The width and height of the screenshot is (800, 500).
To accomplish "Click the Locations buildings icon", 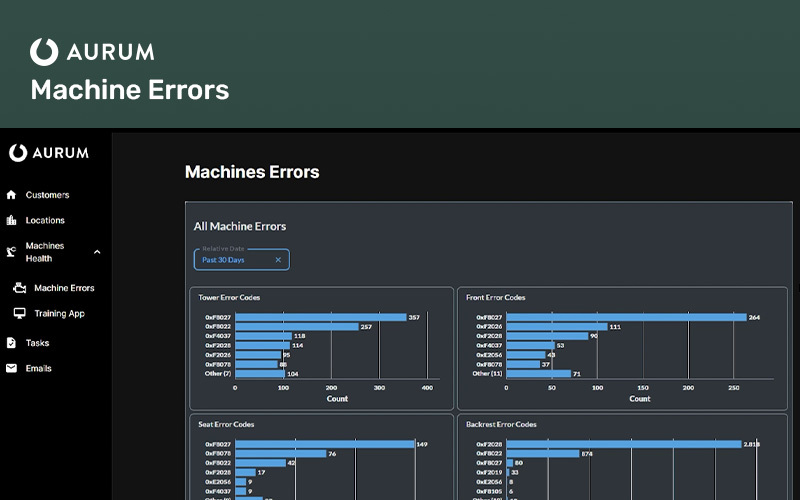I will [x=11, y=220].
